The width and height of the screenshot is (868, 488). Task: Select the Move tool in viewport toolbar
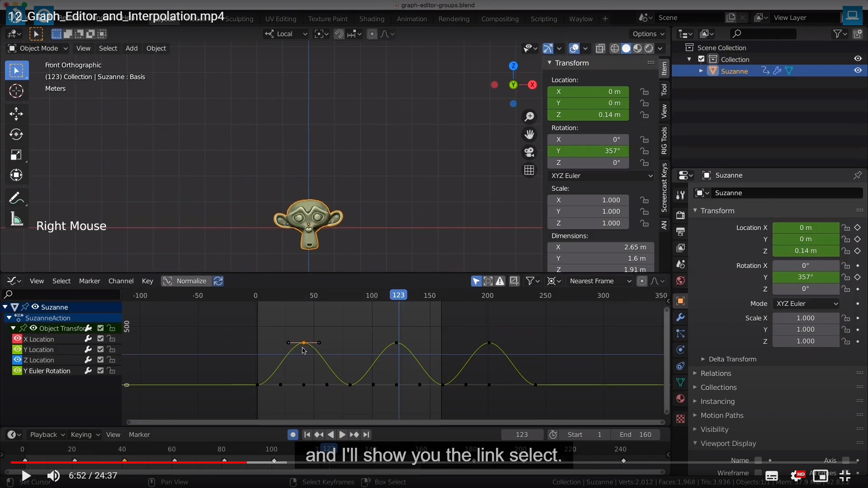click(16, 113)
